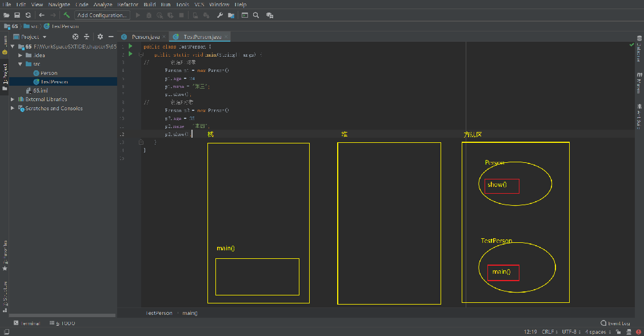Open the Refactor menu
This screenshot has width=644, height=336.
[128, 4]
